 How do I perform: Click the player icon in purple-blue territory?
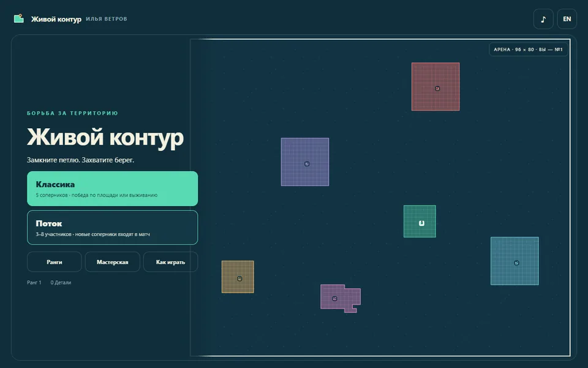(x=307, y=164)
